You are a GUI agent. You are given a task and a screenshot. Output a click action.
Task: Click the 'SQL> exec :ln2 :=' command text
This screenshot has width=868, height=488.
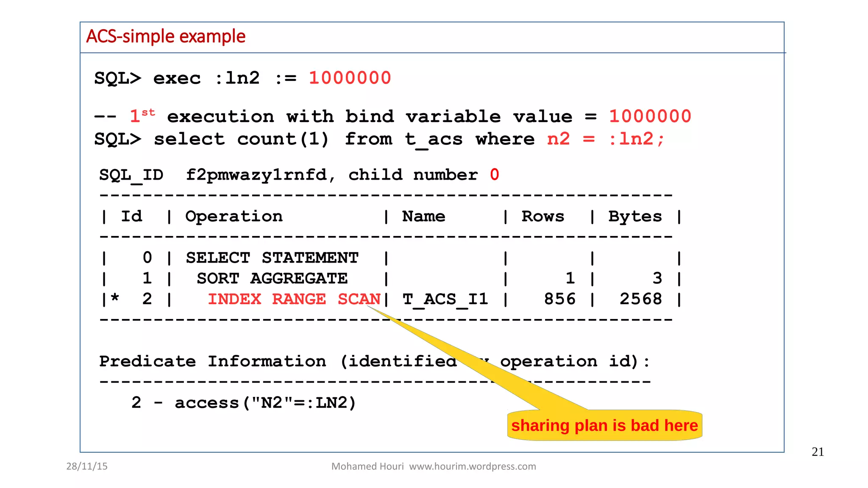coord(196,78)
